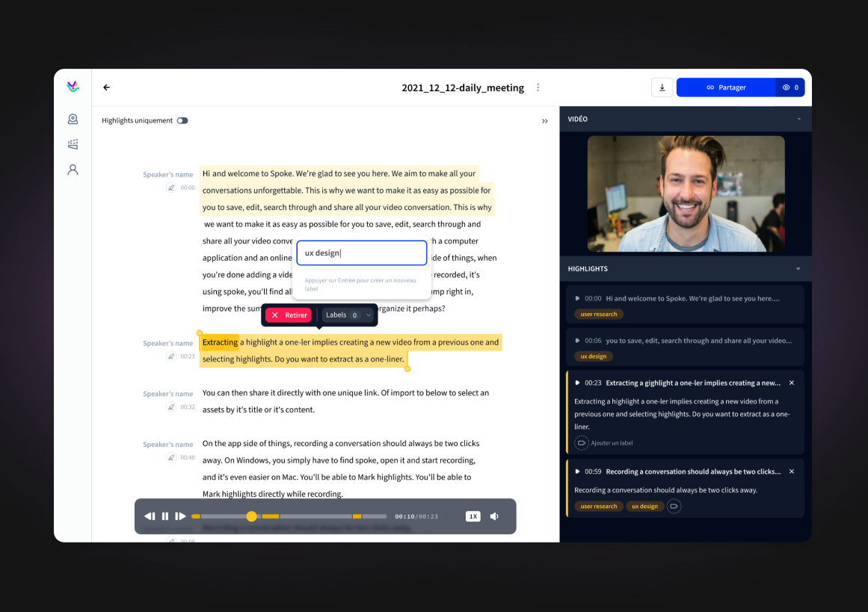Click right yellow highlight segment on timeline
The width and height of the screenshot is (868, 612).
click(x=357, y=516)
